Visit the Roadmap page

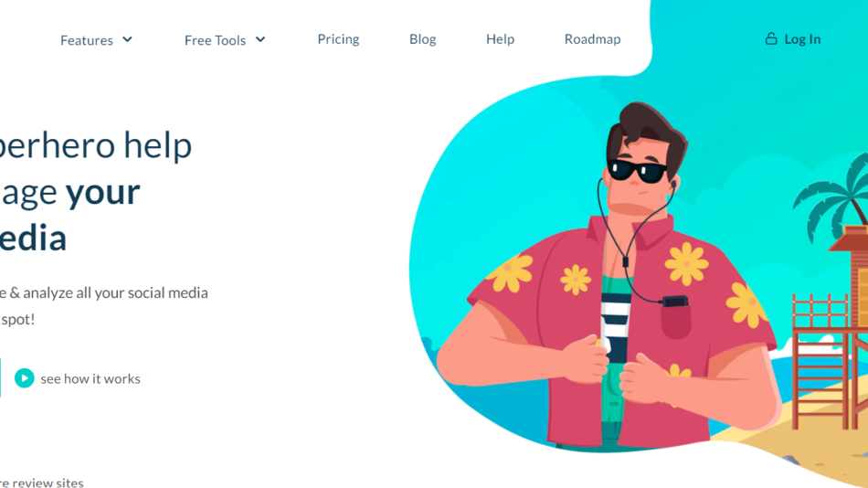tap(592, 39)
